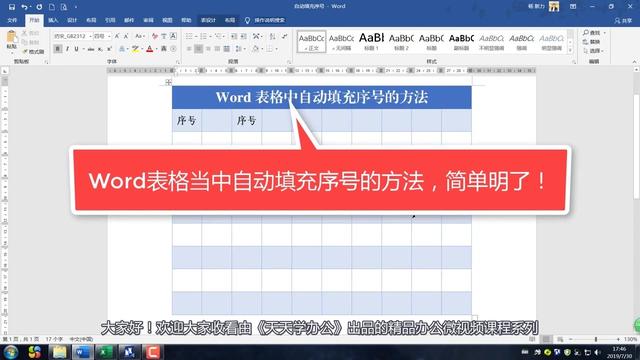Open the Windows Start menu
This screenshot has height=360, width=640.
[11, 352]
